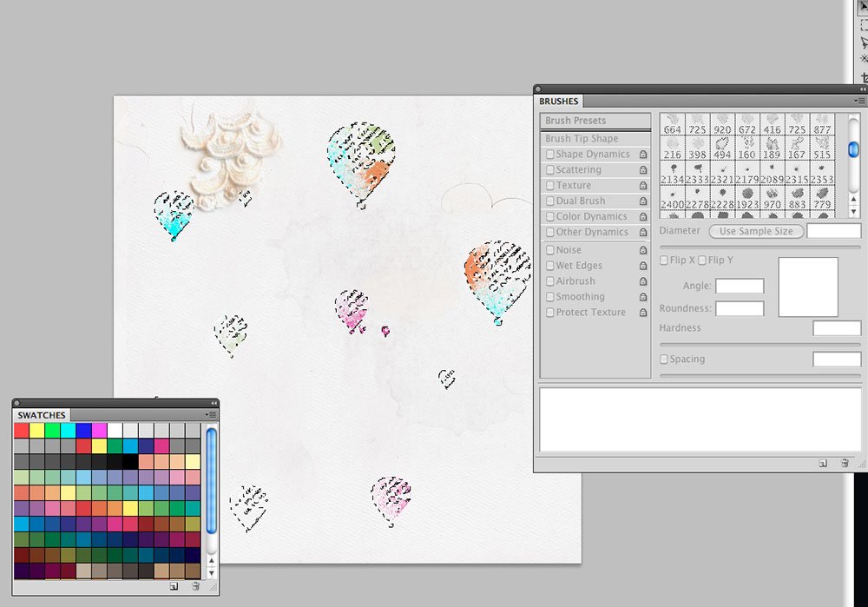Click the trash icon in Swatches panel
The image size is (868, 607).
pos(194,586)
